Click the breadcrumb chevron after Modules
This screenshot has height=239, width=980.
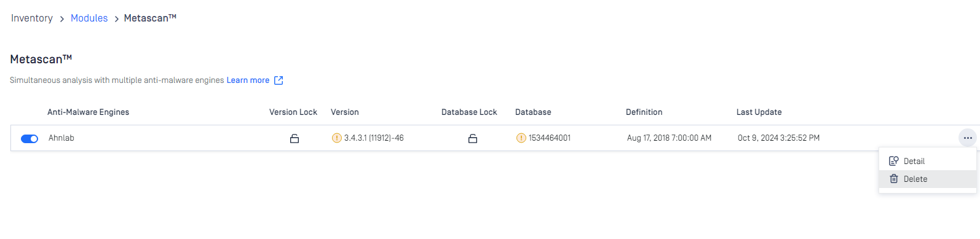(116, 19)
